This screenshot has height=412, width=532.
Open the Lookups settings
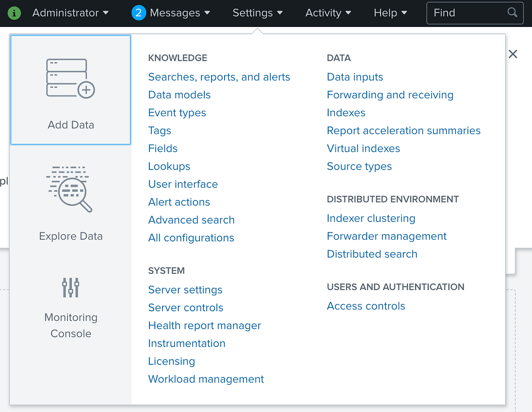pos(169,166)
